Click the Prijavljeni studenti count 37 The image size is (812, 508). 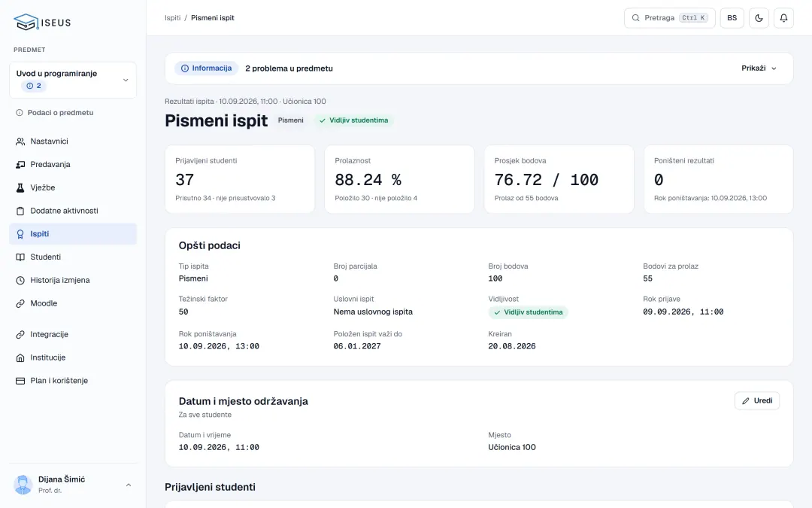[185, 180]
